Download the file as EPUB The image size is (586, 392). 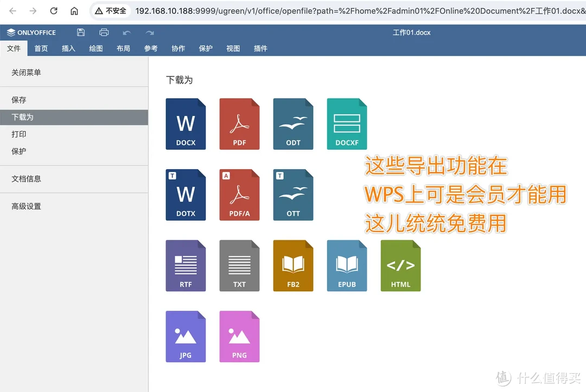[x=347, y=265]
